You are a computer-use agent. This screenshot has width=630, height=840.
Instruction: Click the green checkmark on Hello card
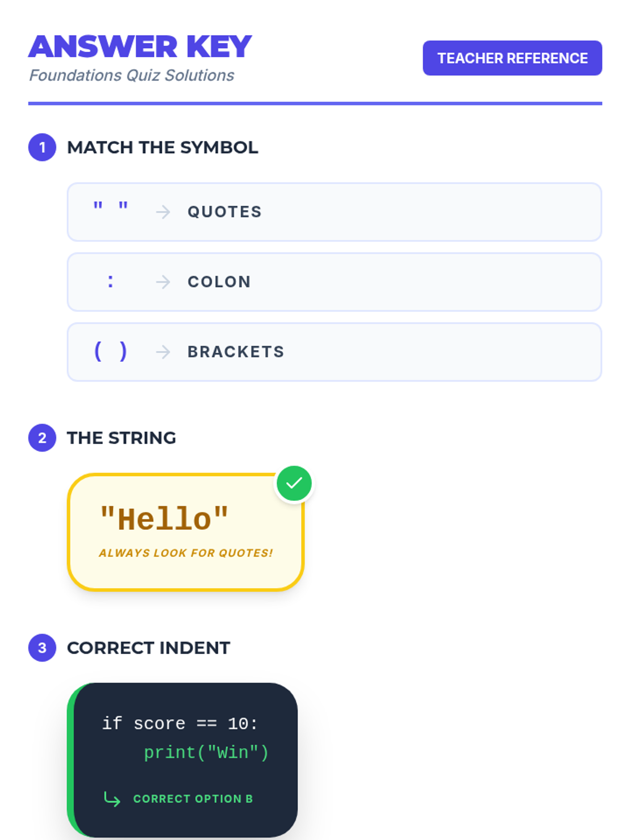294,483
